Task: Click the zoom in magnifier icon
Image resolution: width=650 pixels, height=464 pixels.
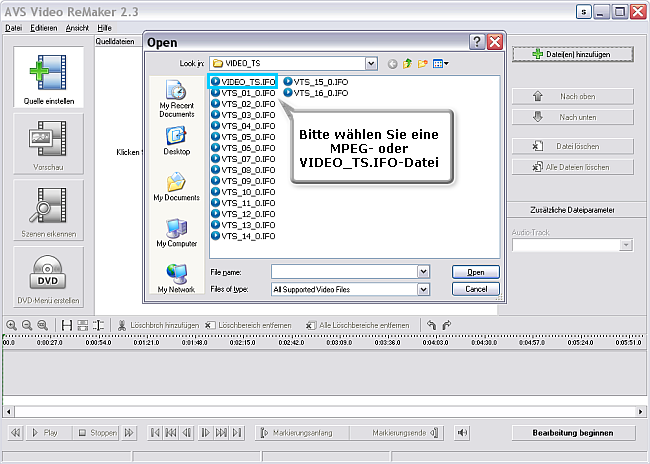Action: (x=12, y=326)
